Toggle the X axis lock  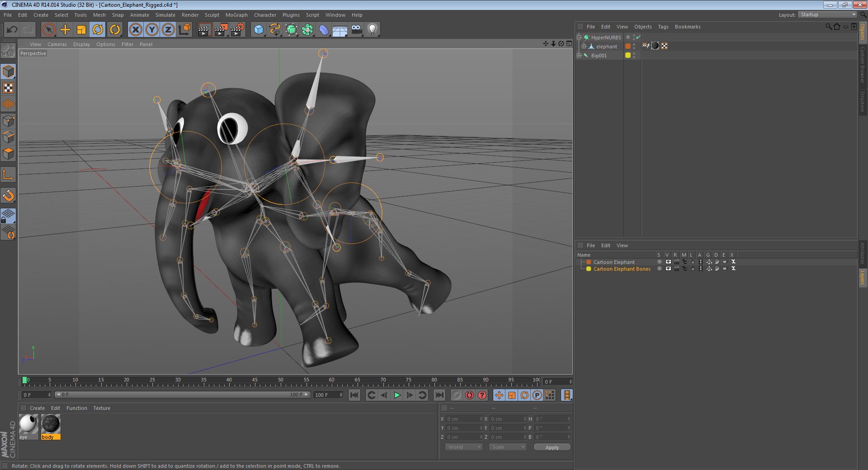[x=136, y=30]
